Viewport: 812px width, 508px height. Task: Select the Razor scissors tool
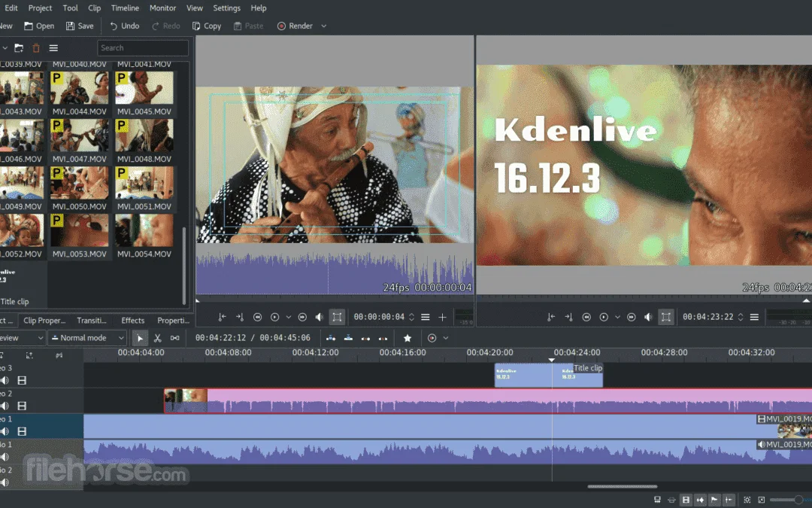pos(157,338)
